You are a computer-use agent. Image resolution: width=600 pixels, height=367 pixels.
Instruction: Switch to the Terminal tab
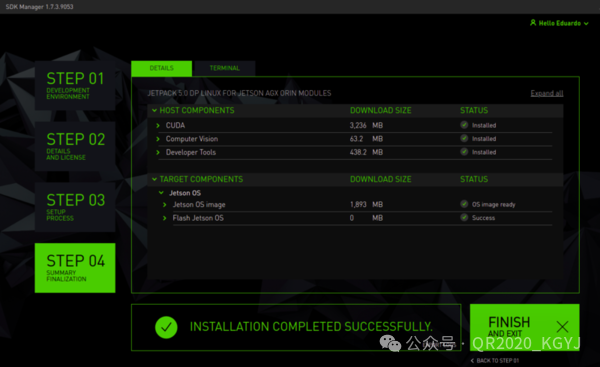click(225, 68)
